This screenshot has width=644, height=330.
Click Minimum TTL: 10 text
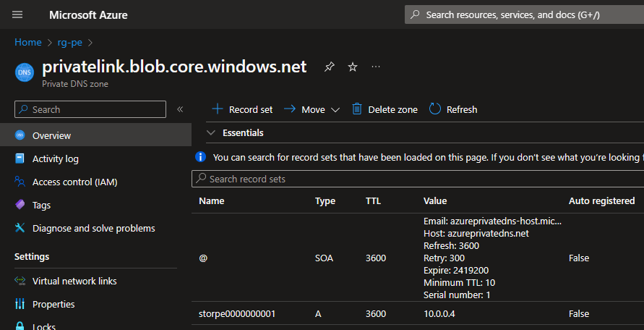(459, 283)
